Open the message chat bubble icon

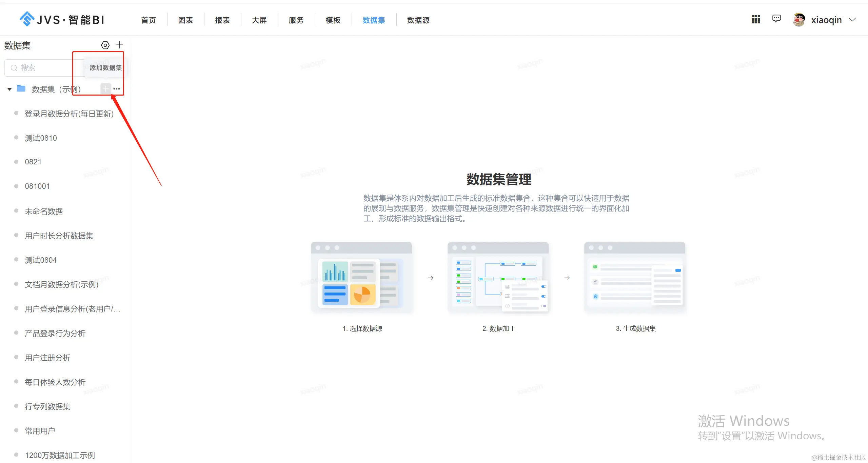pos(776,19)
